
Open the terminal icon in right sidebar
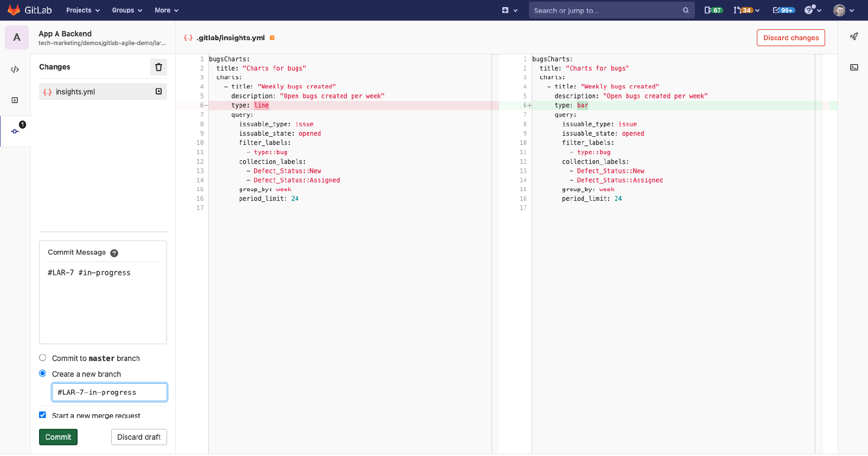pyautogui.click(x=854, y=67)
